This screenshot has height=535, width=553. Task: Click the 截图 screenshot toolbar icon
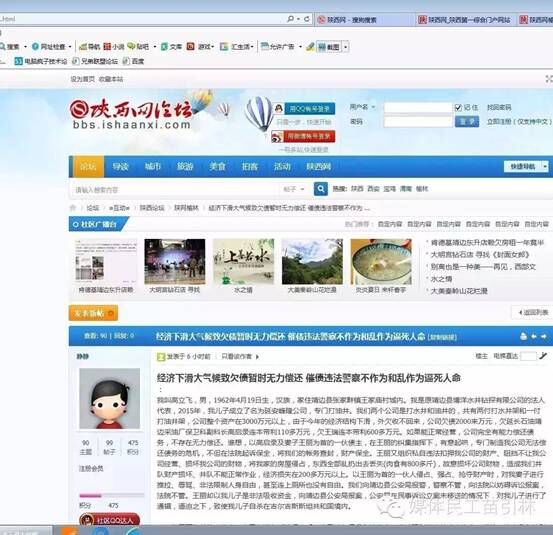tap(329, 47)
